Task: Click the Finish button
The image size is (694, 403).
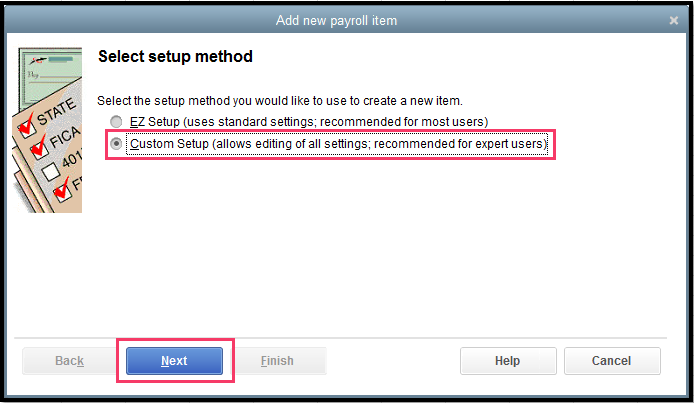Action: 277,361
